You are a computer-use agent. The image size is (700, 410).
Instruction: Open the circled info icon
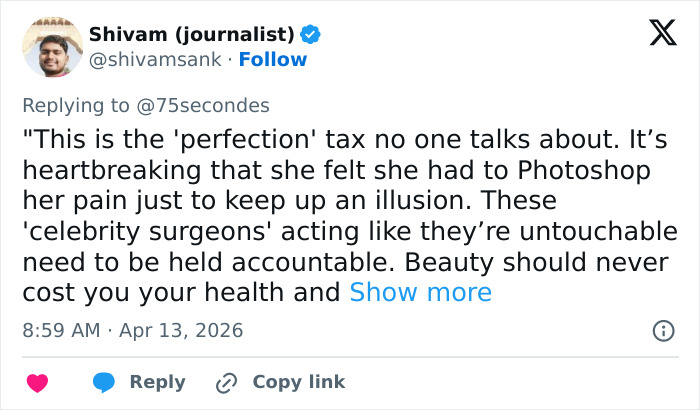(x=662, y=329)
